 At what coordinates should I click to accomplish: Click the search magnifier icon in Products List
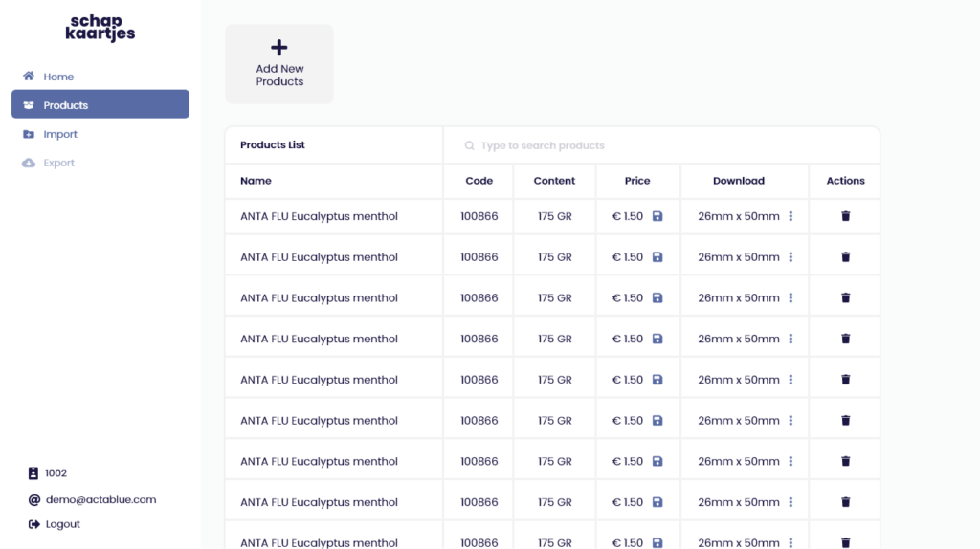click(469, 146)
